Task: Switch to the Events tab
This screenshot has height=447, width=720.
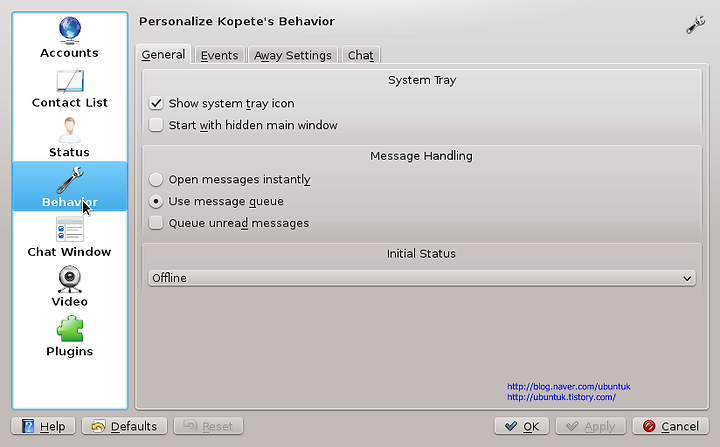Action: point(219,55)
